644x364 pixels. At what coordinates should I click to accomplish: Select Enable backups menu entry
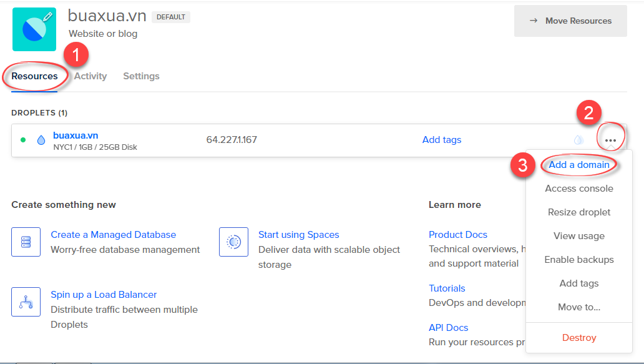[579, 260]
